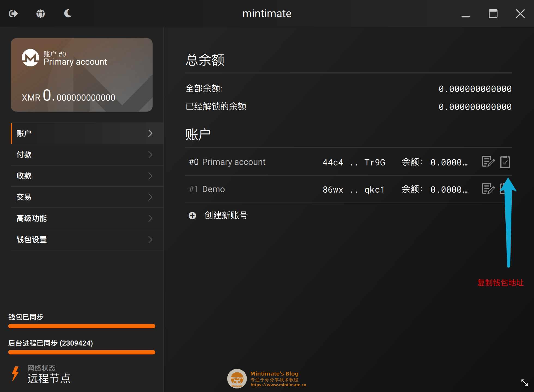Click the window resize handle icon

(x=524, y=382)
